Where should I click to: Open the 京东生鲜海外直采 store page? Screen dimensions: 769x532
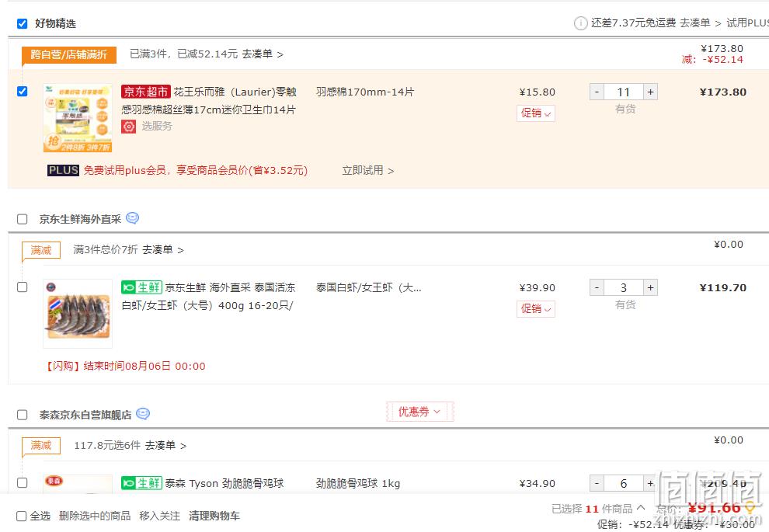(x=80, y=219)
